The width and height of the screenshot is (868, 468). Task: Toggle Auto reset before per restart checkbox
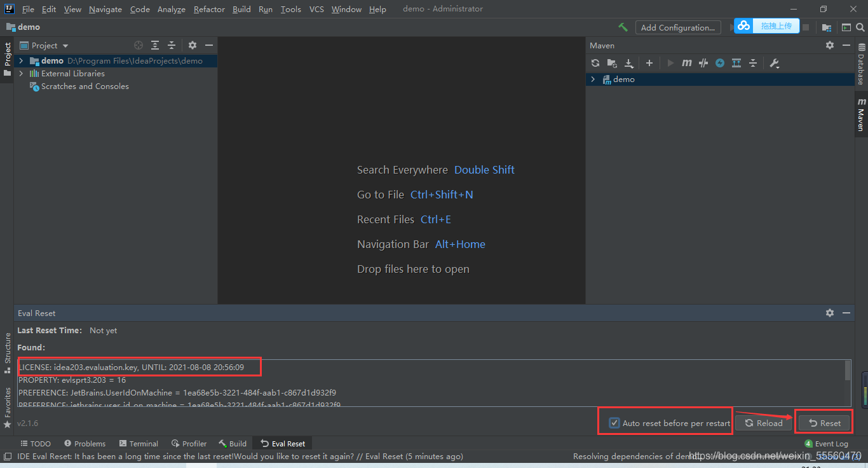(x=614, y=423)
